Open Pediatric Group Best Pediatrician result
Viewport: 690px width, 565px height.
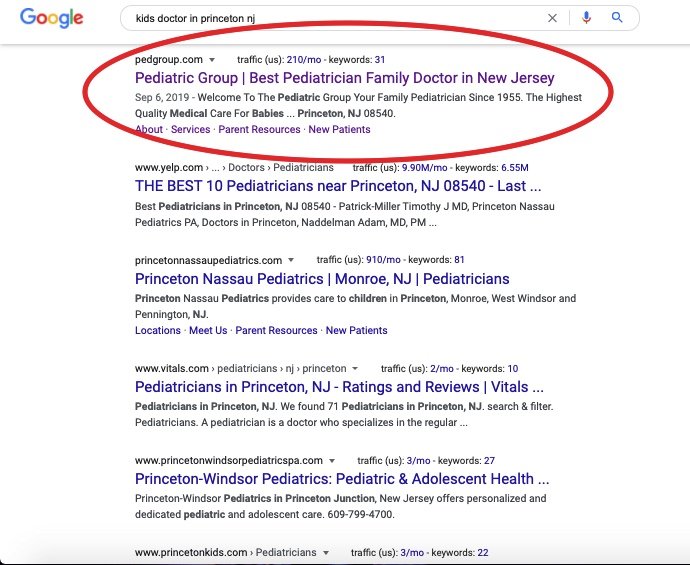345,78
